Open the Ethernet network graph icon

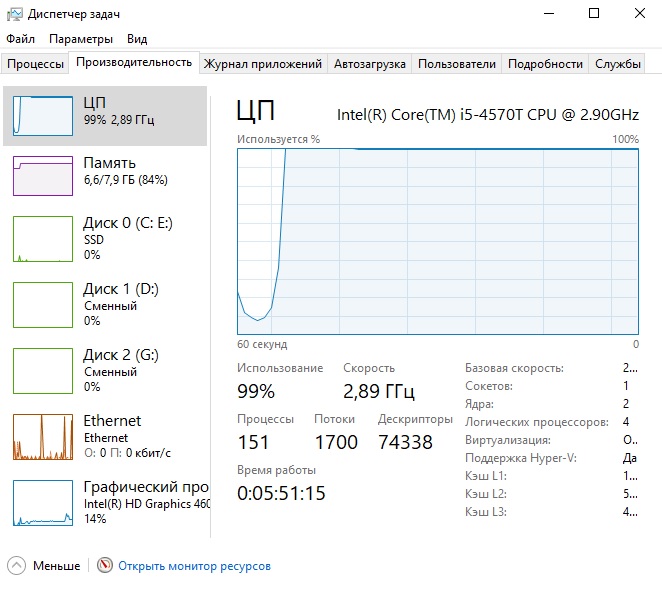[x=42, y=436]
